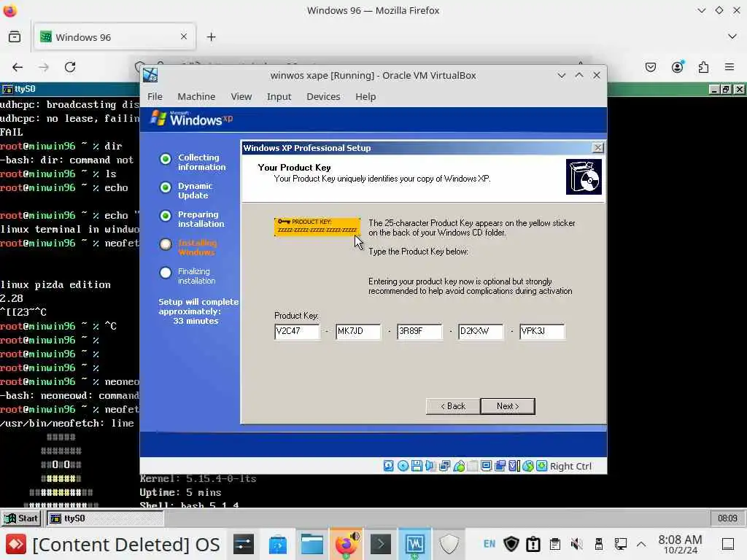Switch EN keyboard layout indicator
Viewport: 747px width, 560px height.
489,544
